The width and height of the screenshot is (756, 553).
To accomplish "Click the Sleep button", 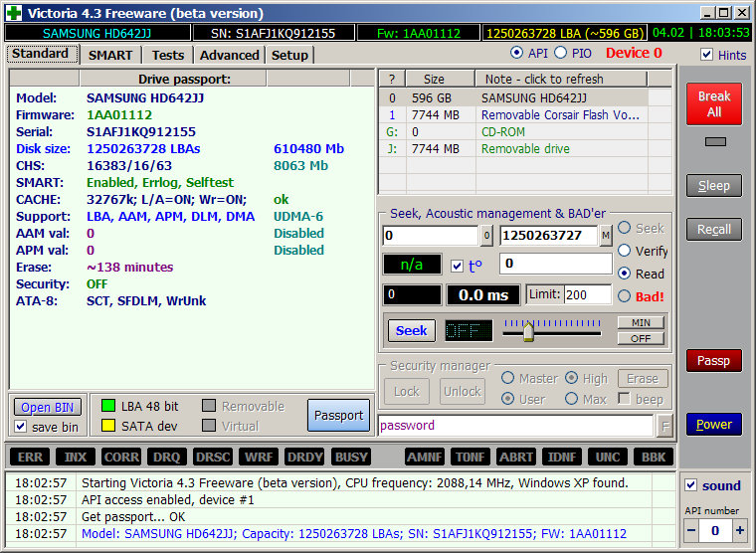I will [714, 186].
